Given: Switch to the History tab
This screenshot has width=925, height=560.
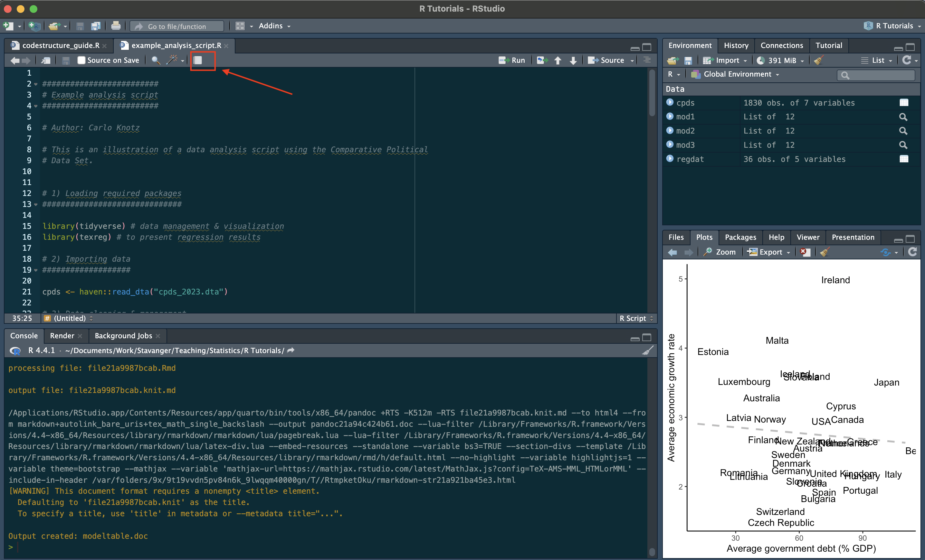Looking at the screenshot, I should 735,45.
